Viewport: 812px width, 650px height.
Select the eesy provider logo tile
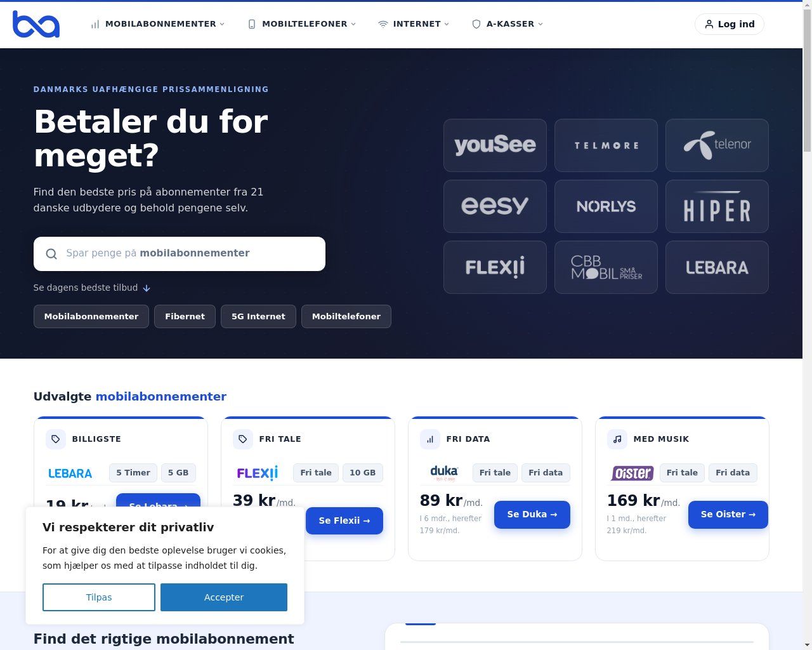coord(495,206)
